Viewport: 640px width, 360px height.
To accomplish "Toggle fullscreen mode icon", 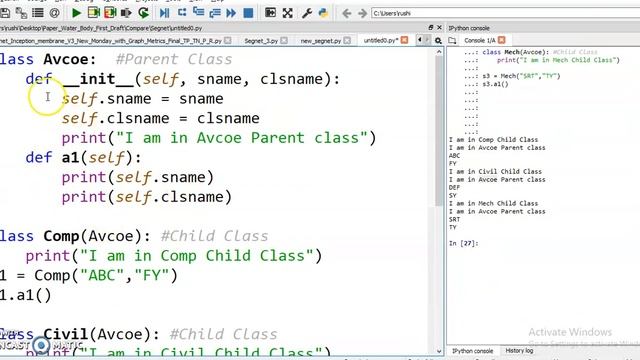I will click(287, 13).
